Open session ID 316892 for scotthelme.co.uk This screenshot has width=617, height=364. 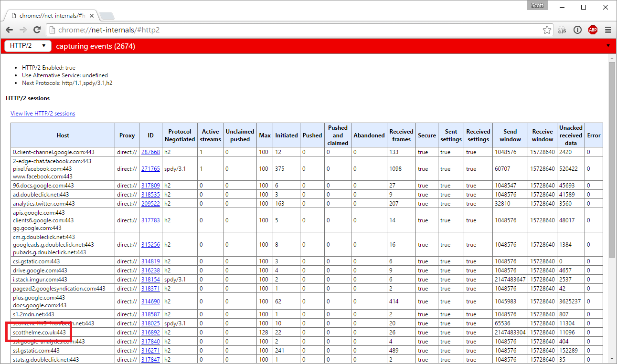pyautogui.click(x=150, y=332)
